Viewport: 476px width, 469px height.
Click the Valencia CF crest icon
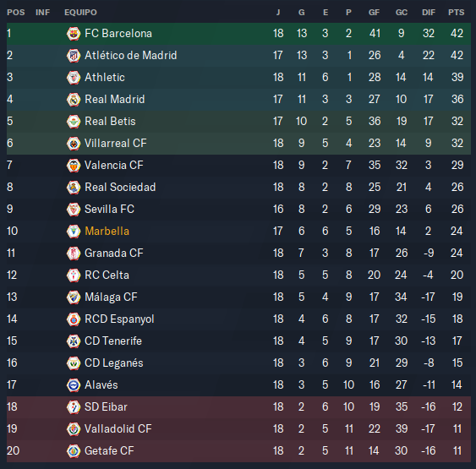tap(74, 166)
